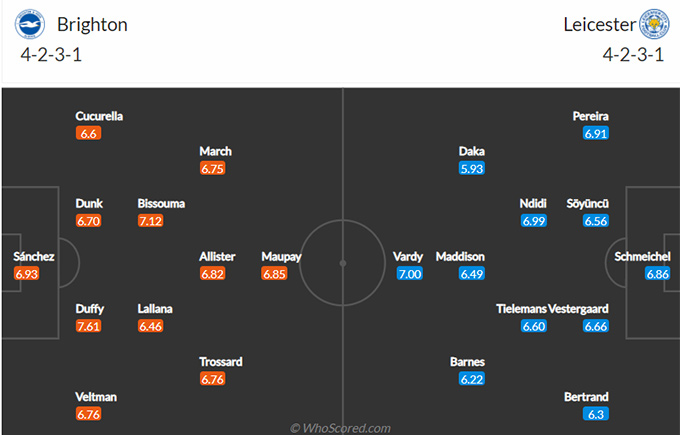The height and width of the screenshot is (435, 680).
Task: Click the WhoScored.com watermark
Action: pyautogui.click(x=340, y=428)
